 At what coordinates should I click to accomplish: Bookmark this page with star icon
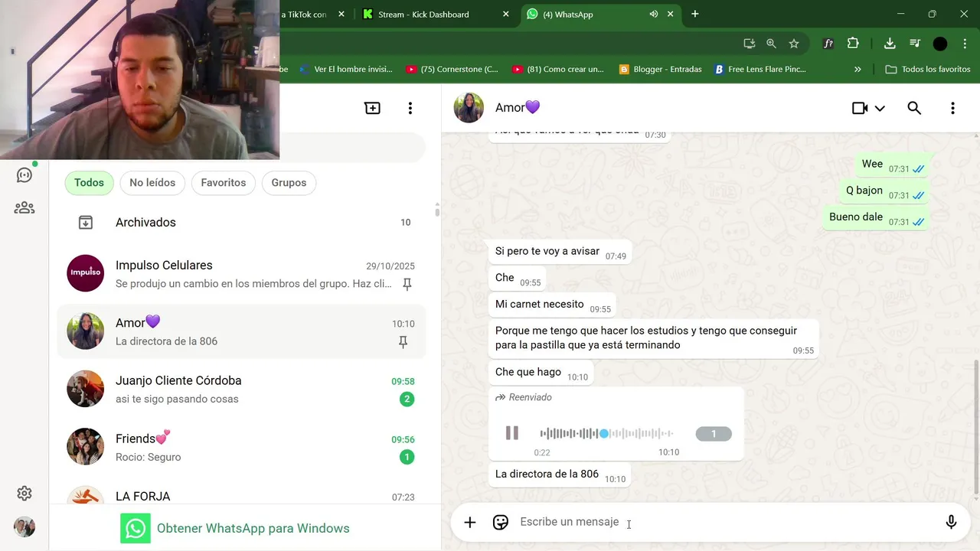point(794,44)
